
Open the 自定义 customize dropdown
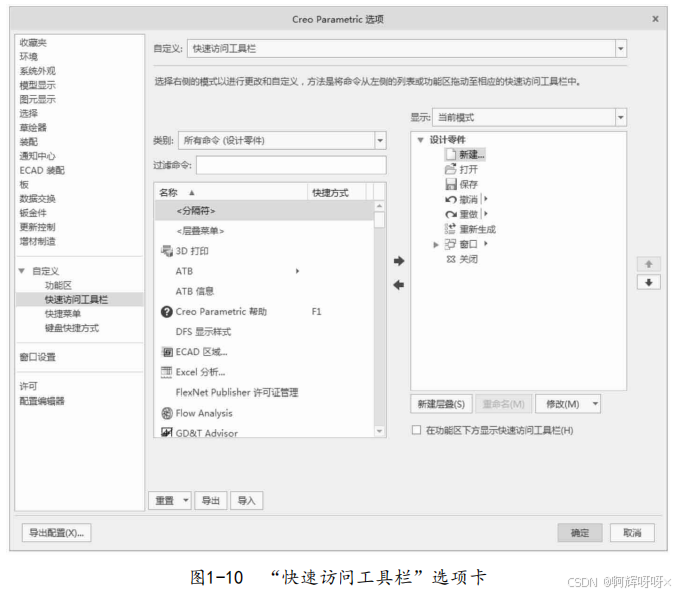[621, 49]
